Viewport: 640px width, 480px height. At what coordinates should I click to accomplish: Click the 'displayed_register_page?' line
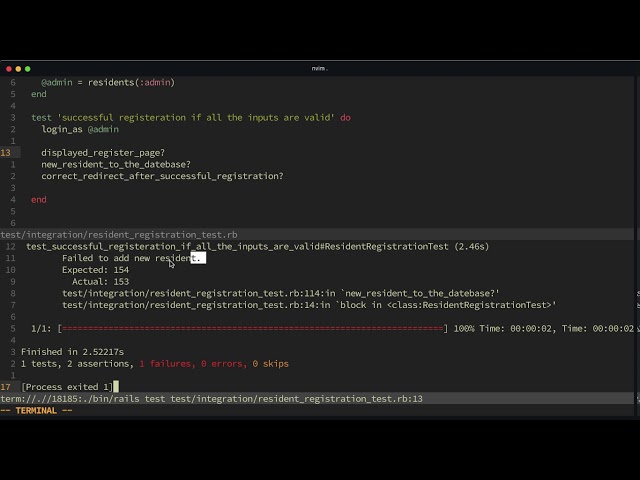click(103, 153)
